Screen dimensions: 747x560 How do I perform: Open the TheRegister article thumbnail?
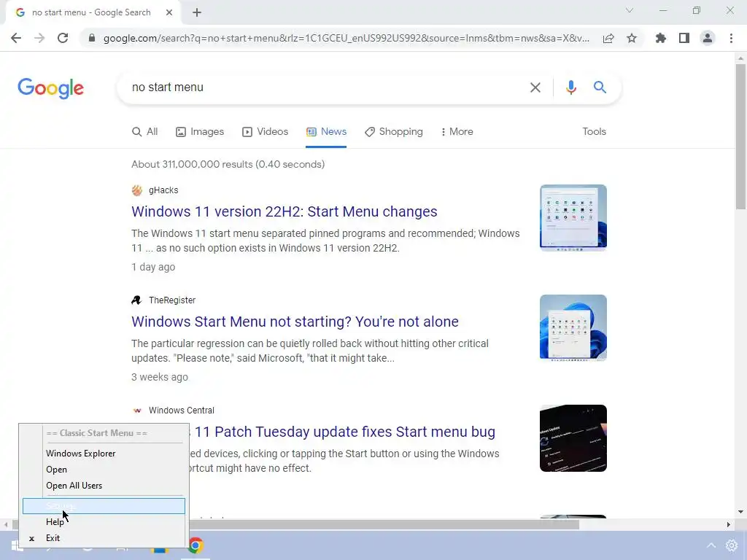click(573, 327)
